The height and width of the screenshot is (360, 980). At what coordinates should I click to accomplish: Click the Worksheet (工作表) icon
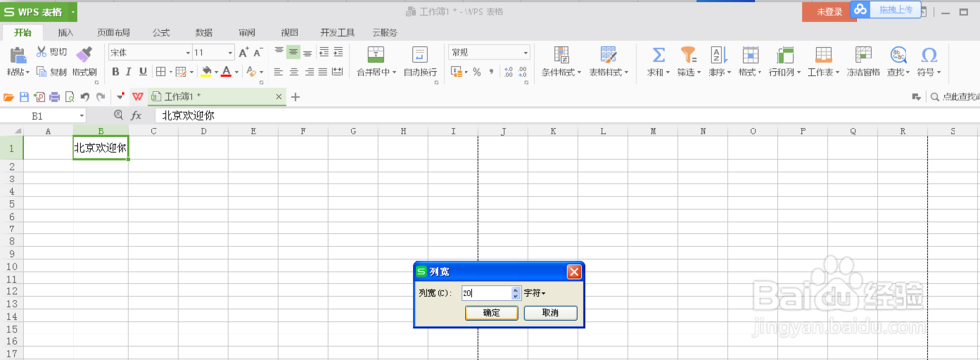[823, 55]
